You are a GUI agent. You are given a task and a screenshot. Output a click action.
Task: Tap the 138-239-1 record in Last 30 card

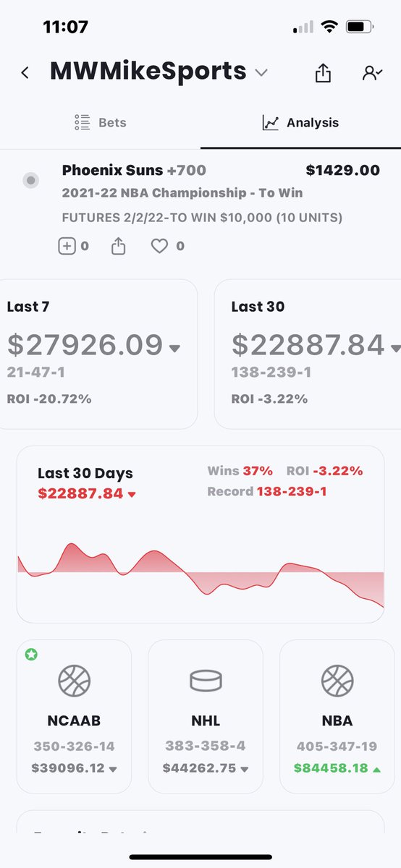tap(272, 373)
